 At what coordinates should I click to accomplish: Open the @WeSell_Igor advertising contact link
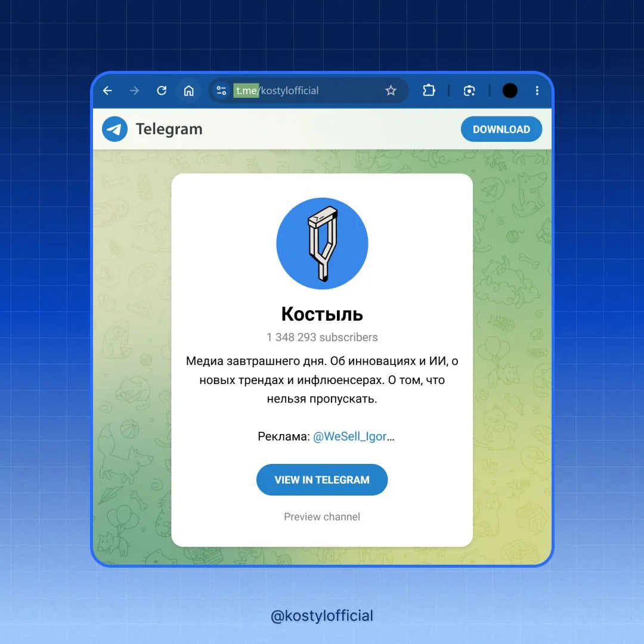click(x=350, y=436)
